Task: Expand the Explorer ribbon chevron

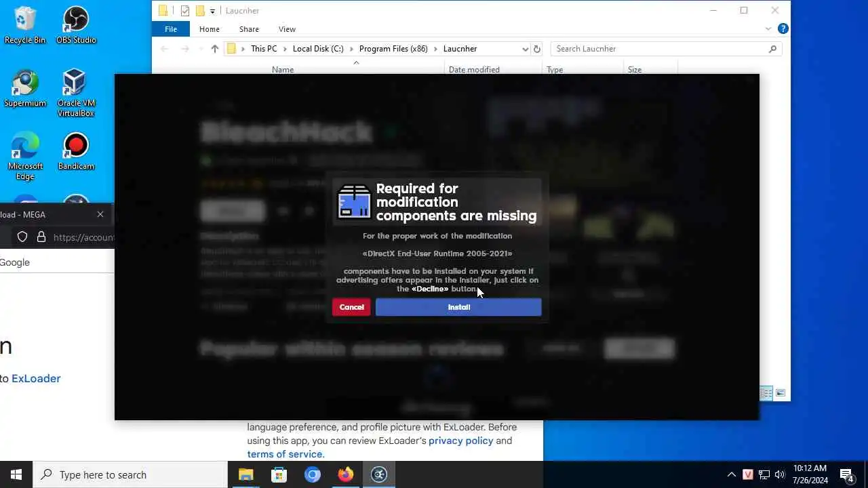Action: click(x=768, y=29)
